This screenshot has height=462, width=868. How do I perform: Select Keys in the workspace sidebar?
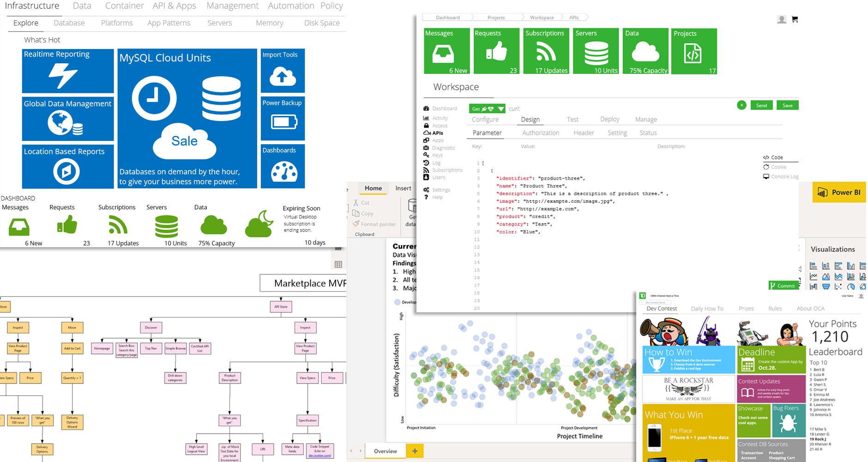pyautogui.click(x=437, y=155)
